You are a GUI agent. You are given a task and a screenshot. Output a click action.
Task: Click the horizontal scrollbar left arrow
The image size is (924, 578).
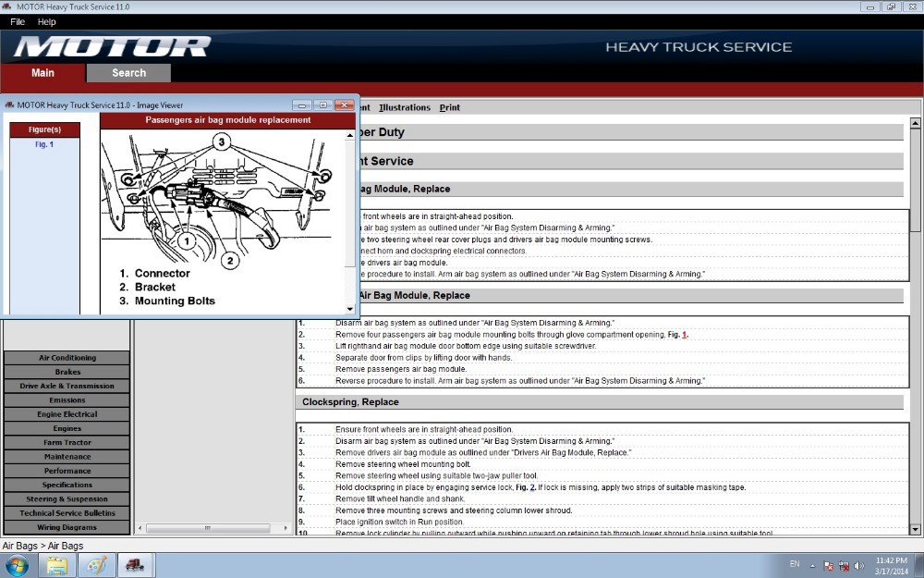[x=140, y=528]
